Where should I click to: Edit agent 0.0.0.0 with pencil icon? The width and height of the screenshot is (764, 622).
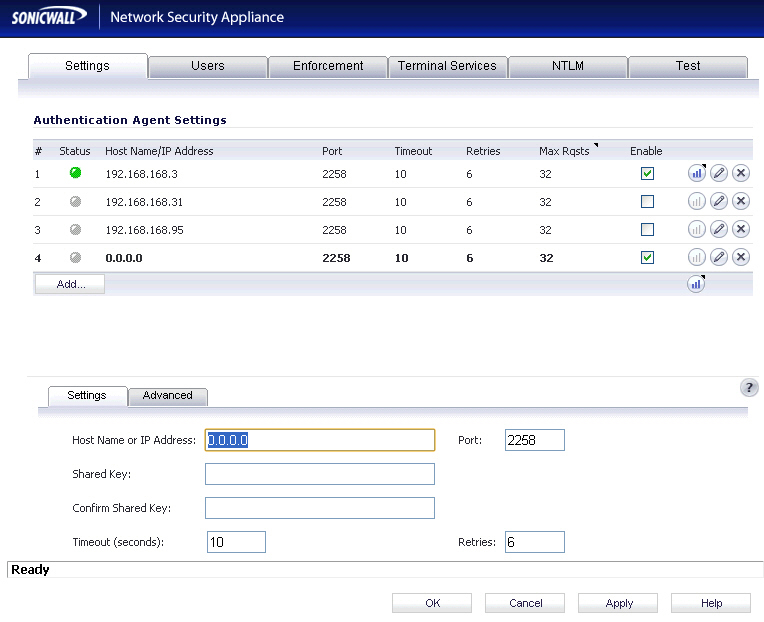pos(718,257)
